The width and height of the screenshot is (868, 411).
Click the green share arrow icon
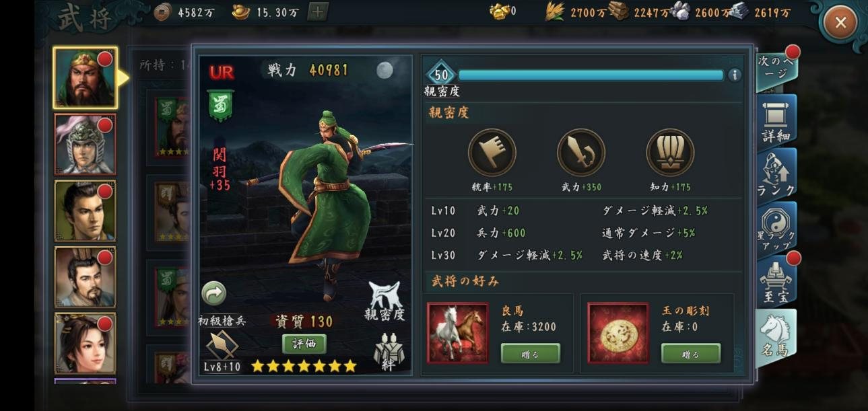(x=214, y=293)
